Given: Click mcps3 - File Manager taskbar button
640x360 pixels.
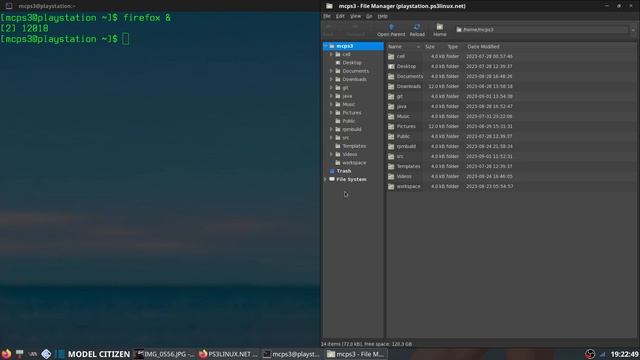Looking at the screenshot, I should pyautogui.click(x=356, y=354).
